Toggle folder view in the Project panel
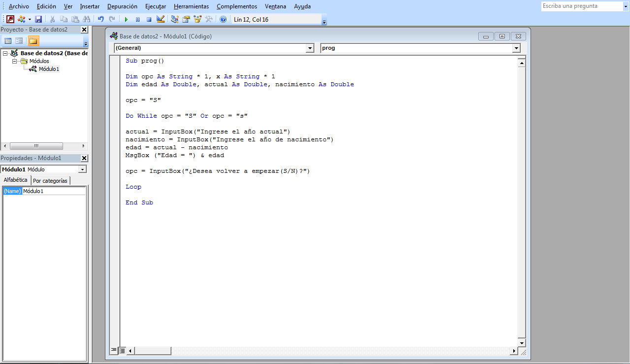This screenshot has width=630, height=364. pyautogui.click(x=33, y=40)
